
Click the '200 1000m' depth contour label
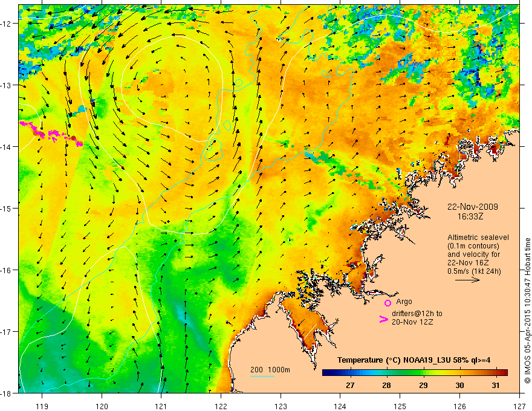click(x=270, y=370)
